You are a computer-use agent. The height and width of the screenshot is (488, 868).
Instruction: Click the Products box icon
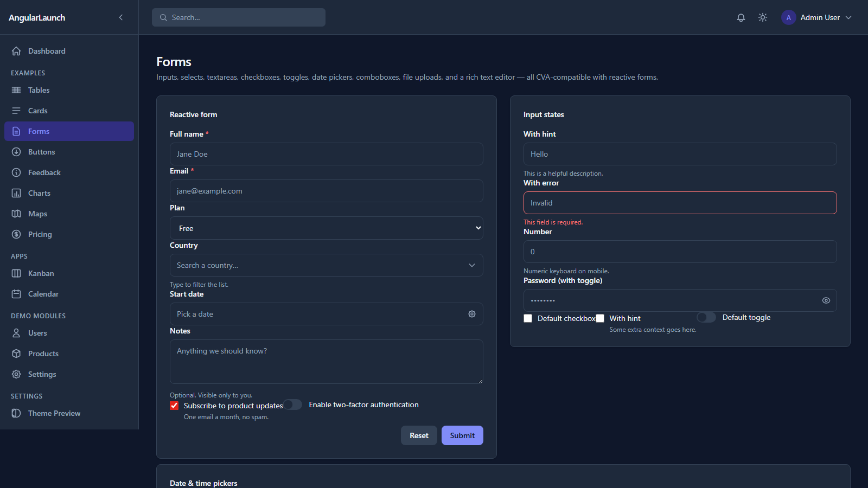pyautogui.click(x=16, y=354)
